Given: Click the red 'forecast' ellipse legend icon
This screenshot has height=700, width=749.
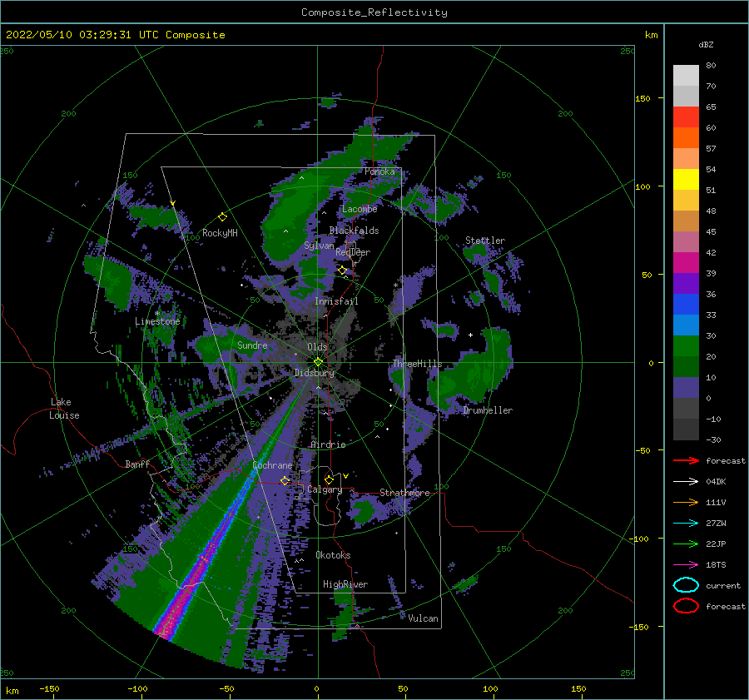Looking at the screenshot, I should pyautogui.click(x=686, y=606).
